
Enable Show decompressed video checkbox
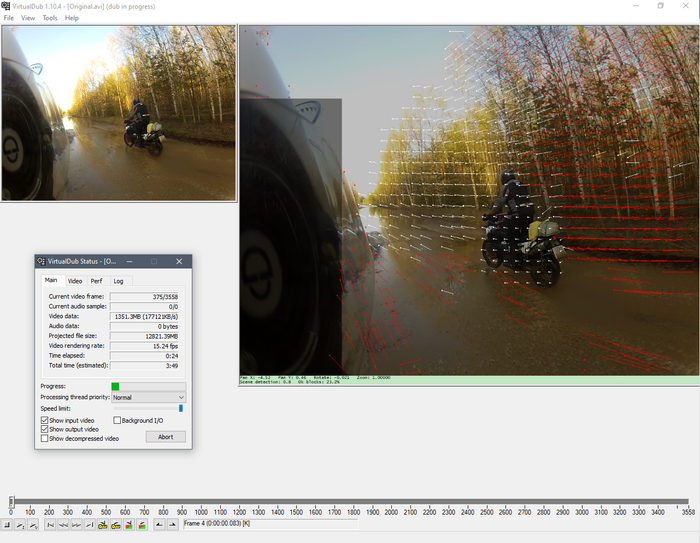coord(45,439)
